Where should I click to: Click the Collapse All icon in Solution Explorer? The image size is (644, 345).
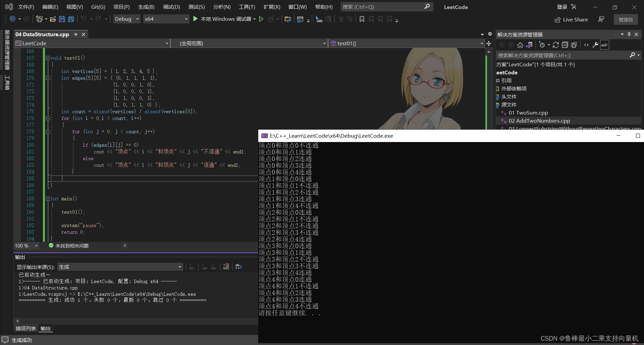tap(565, 45)
